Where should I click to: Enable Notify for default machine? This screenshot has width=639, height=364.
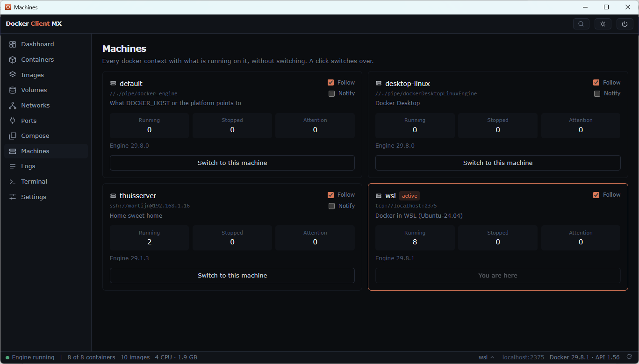coord(331,93)
